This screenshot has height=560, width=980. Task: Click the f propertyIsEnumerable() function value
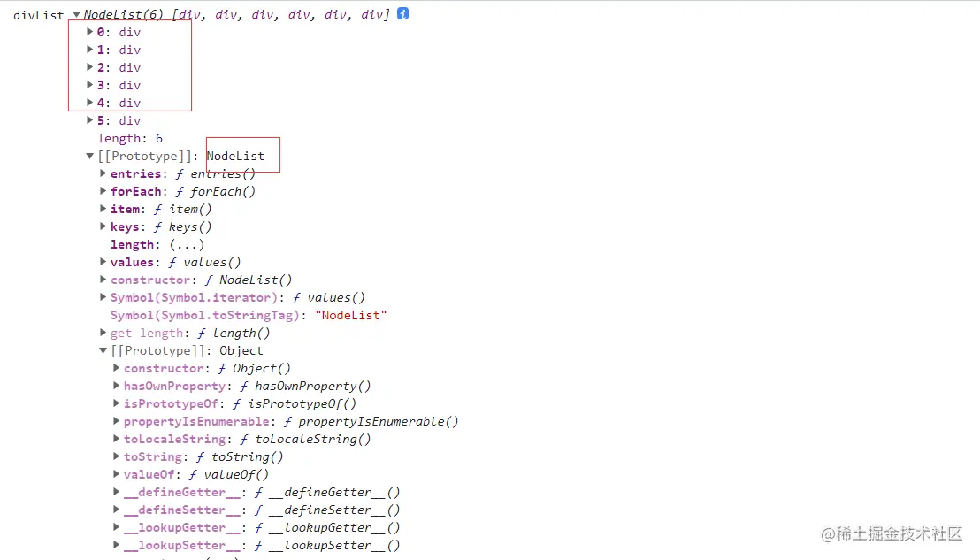click(x=371, y=421)
